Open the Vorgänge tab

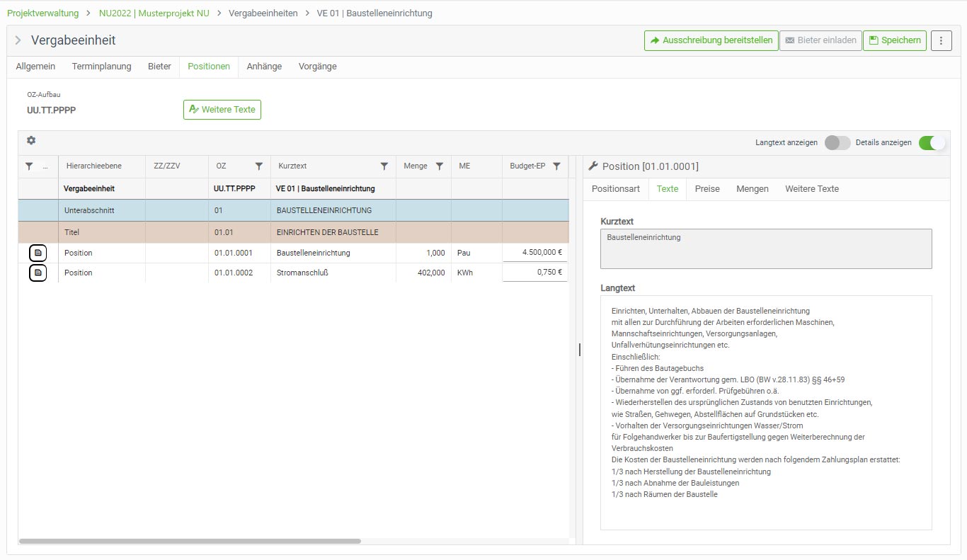click(x=318, y=67)
